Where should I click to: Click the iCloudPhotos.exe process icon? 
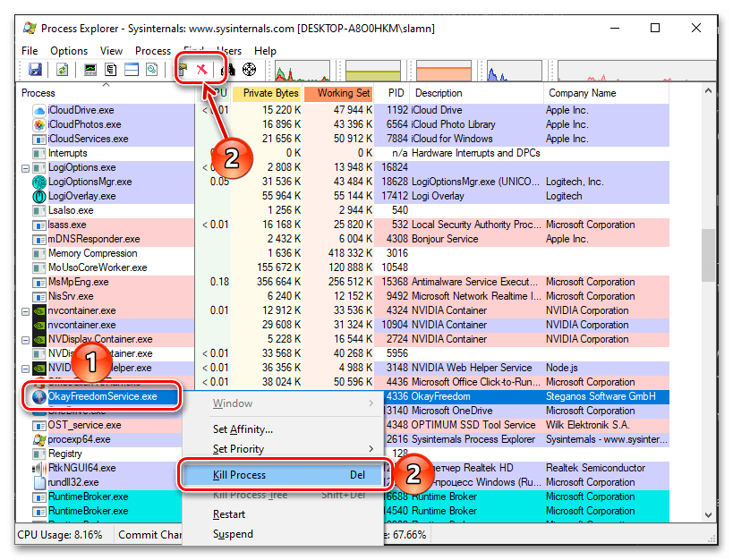[x=39, y=124]
